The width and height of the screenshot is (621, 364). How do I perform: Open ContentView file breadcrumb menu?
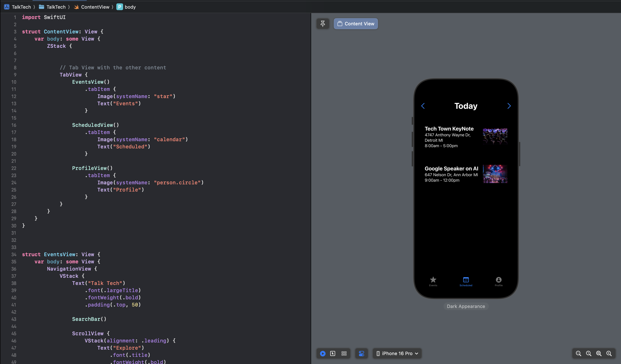point(95,7)
